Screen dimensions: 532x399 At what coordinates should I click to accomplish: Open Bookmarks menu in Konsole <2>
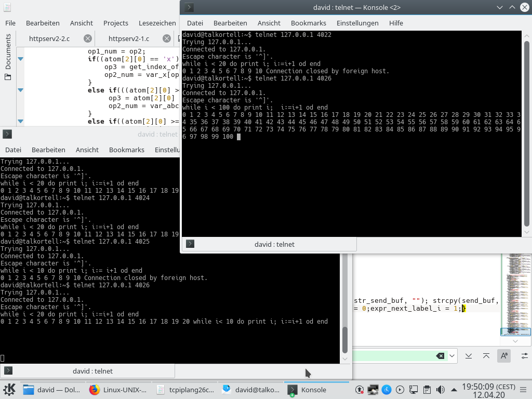pos(308,23)
